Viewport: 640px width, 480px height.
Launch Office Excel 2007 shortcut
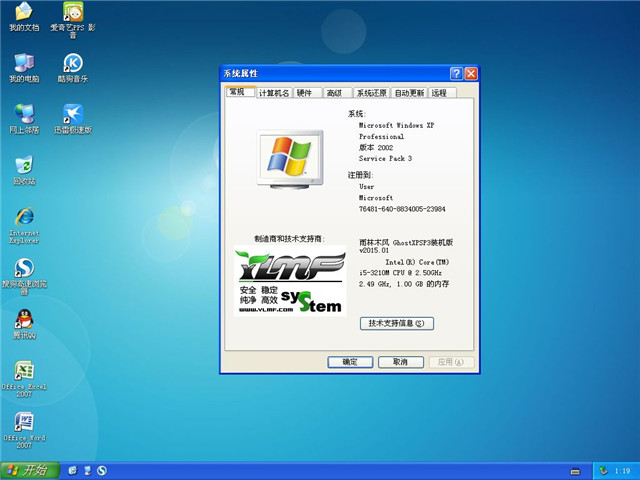pyautogui.click(x=24, y=379)
